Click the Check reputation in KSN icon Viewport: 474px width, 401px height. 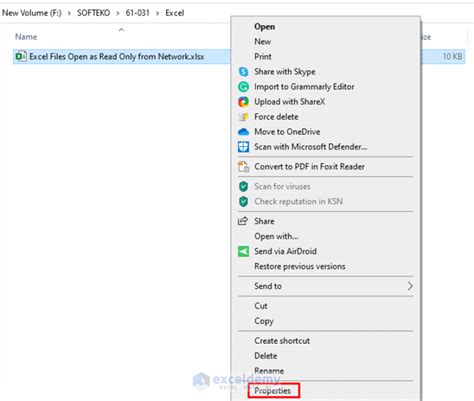coord(243,201)
